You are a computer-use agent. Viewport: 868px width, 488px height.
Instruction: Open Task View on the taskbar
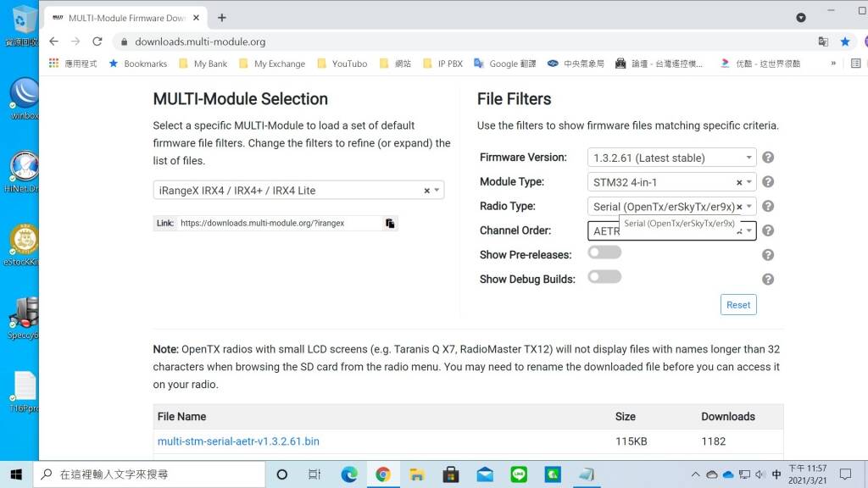pyautogui.click(x=314, y=474)
